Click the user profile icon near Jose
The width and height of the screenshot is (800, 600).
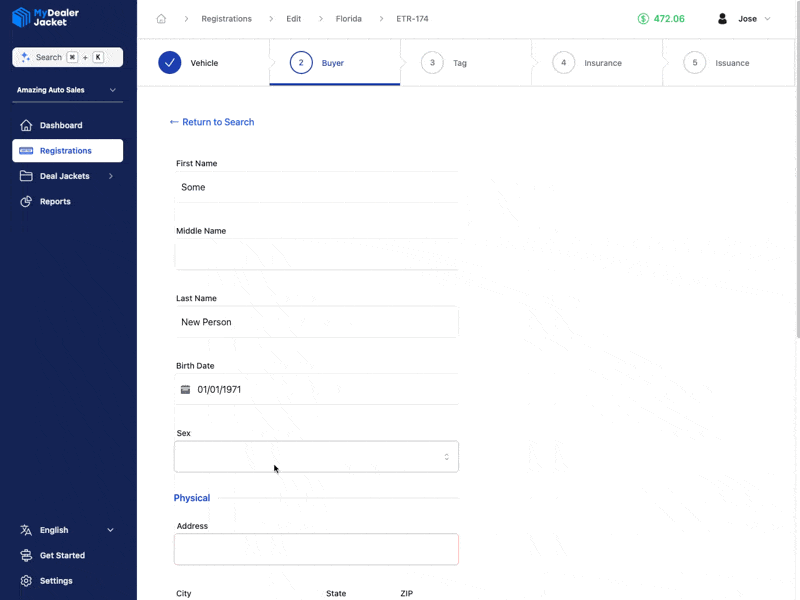[x=722, y=18]
